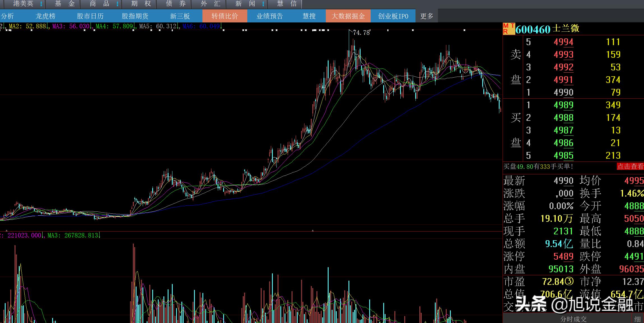Viewport: 644px width, 323px height.
Task: Expand the 更多 menu
Action: pos(427,16)
